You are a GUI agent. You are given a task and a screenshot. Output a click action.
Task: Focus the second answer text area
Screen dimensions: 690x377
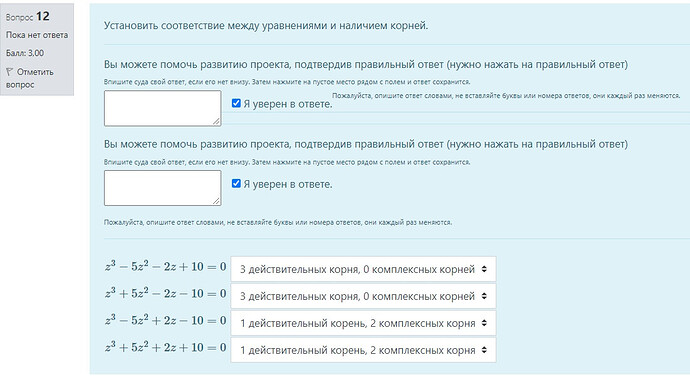[162, 188]
